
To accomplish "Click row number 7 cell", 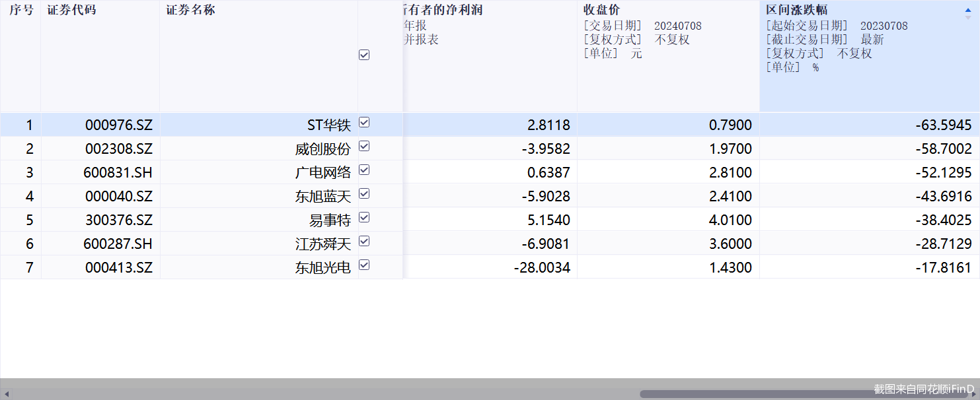I will [20, 268].
